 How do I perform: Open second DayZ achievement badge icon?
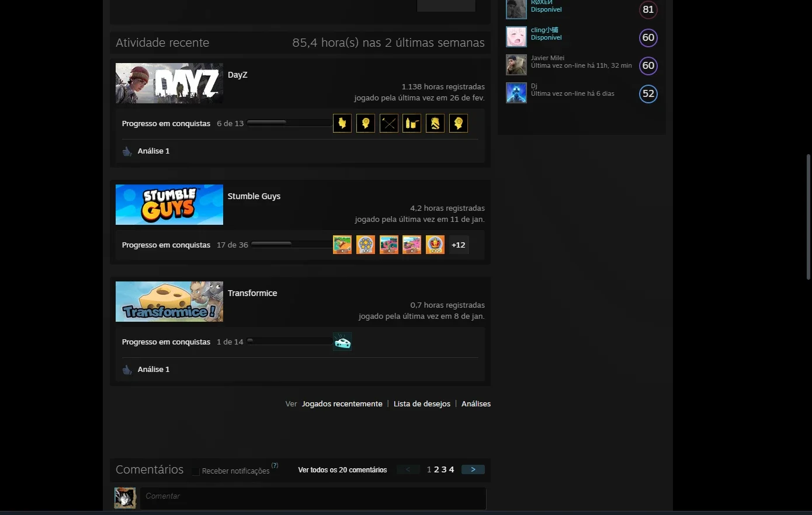[x=366, y=123]
